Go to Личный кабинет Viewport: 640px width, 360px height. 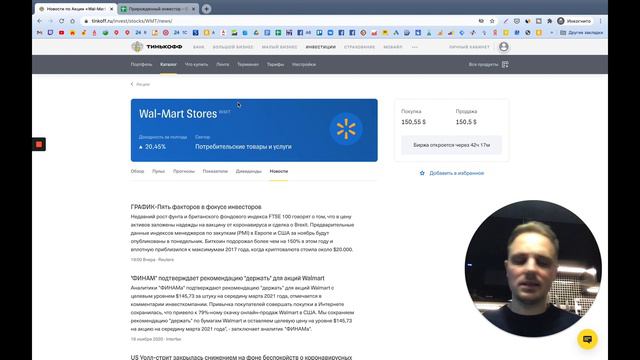tap(469, 47)
